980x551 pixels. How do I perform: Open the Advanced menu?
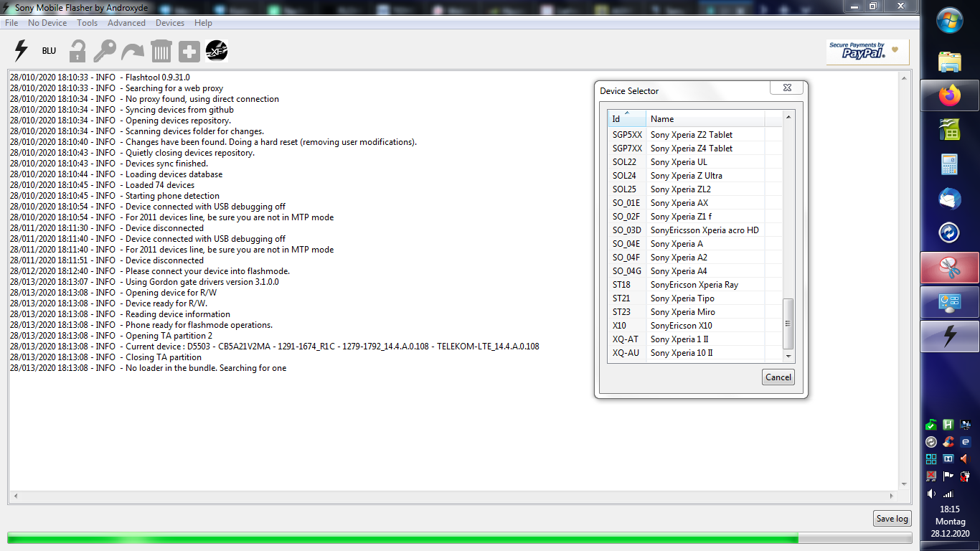(126, 23)
